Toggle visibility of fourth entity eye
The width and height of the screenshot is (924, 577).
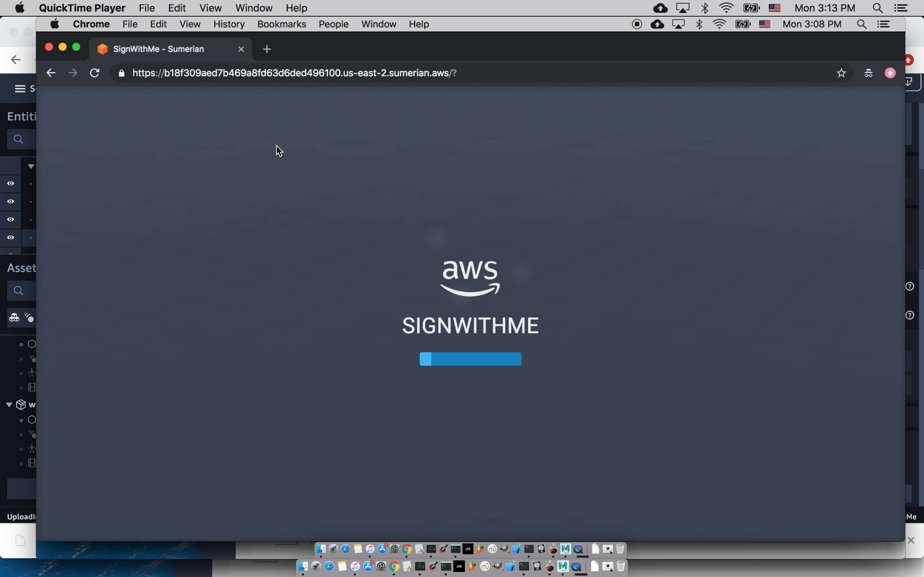(11, 237)
